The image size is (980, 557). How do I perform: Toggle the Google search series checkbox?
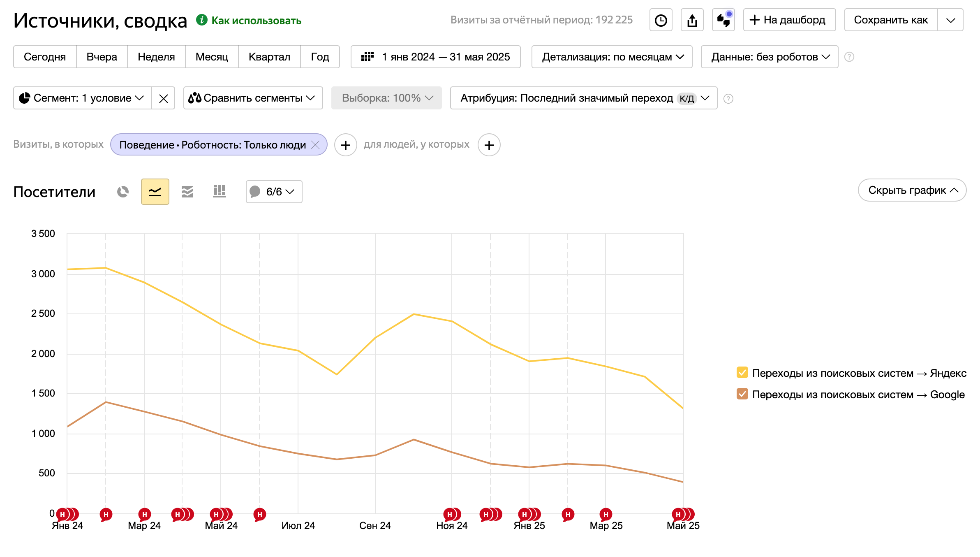(742, 394)
